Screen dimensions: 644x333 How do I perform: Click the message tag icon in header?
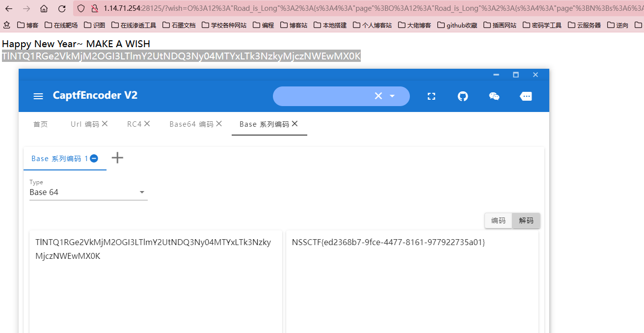[x=526, y=96]
